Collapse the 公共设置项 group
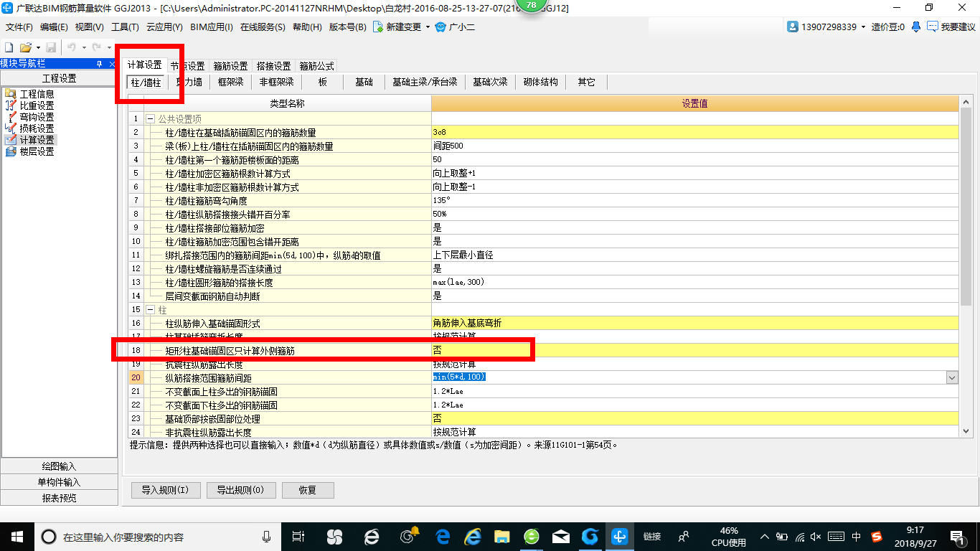The width and height of the screenshot is (980, 551). point(151,119)
